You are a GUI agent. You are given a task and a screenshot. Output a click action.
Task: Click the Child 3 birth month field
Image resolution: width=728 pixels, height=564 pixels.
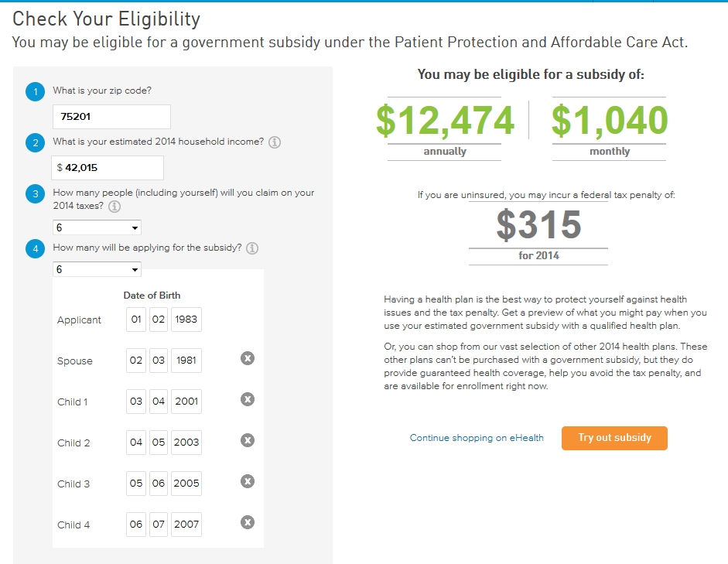[x=136, y=484]
